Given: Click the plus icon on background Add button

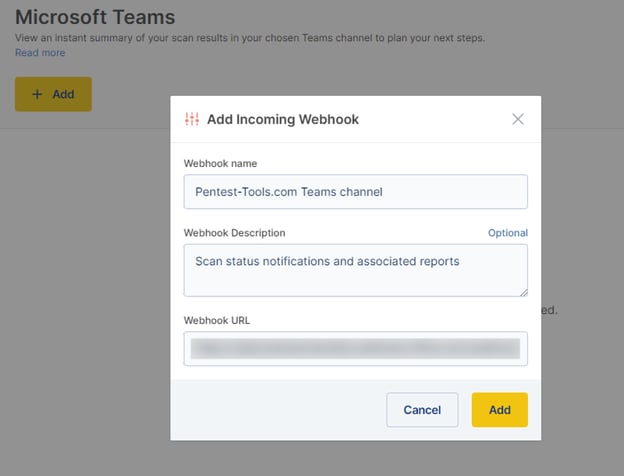Looking at the screenshot, I should click(37, 94).
